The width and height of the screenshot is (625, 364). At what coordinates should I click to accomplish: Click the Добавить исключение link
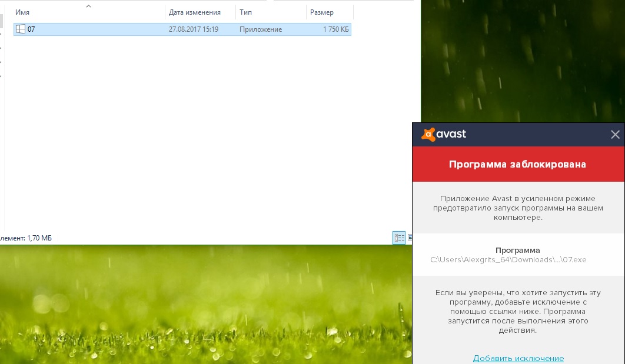[x=518, y=359]
